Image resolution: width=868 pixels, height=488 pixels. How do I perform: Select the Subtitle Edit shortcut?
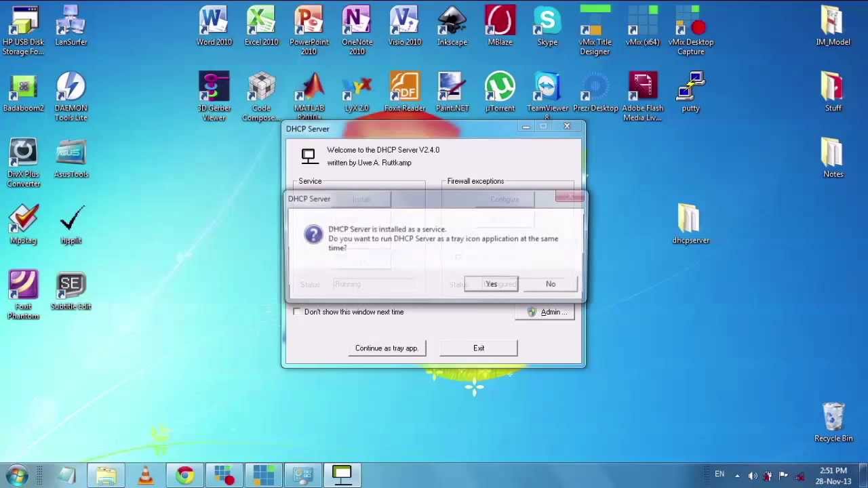point(71,290)
